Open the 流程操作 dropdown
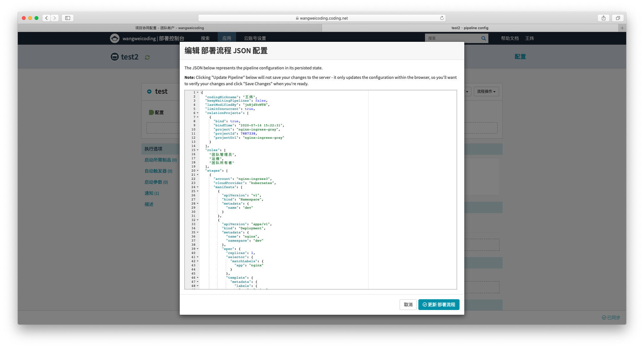Screen dimensions: 644x348 click(x=486, y=92)
